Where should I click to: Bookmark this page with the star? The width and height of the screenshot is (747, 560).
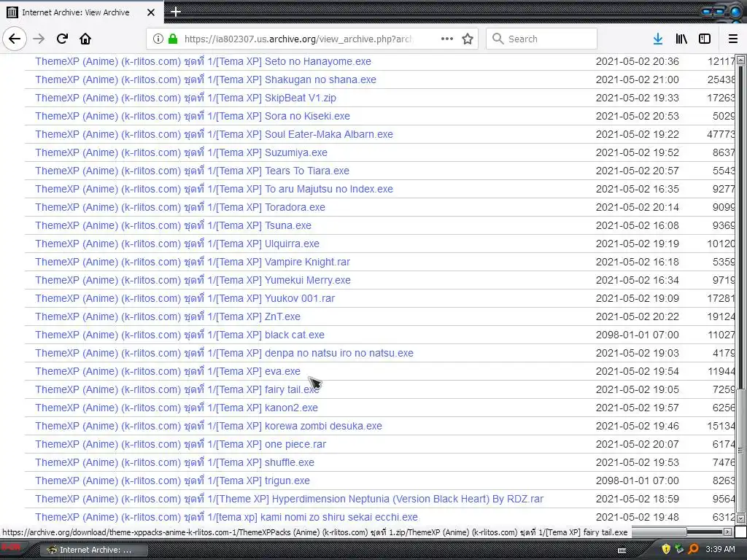pyautogui.click(x=468, y=39)
